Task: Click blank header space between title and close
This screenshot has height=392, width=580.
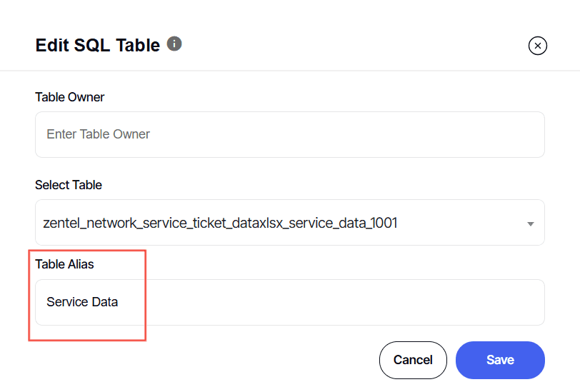Action: [357, 45]
